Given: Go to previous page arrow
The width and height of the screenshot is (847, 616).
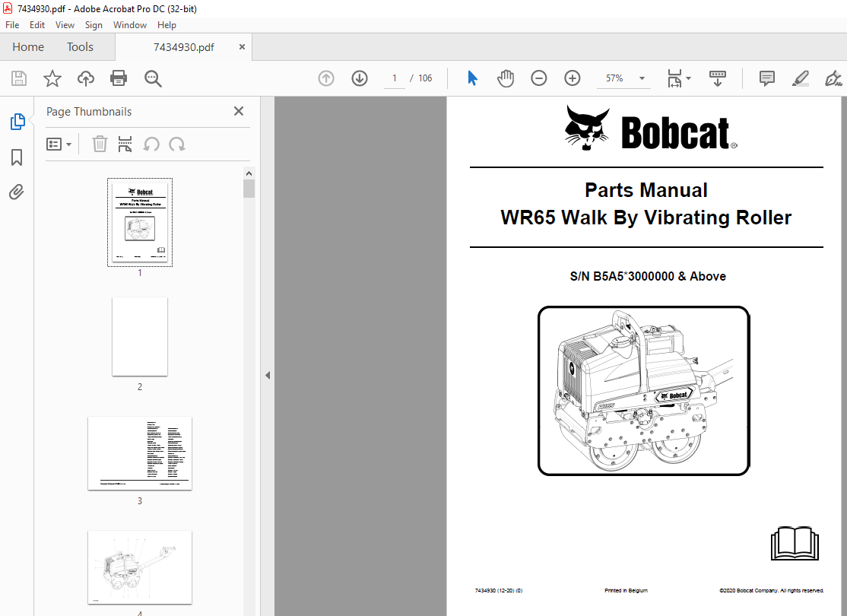Looking at the screenshot, I should point(325,78).
